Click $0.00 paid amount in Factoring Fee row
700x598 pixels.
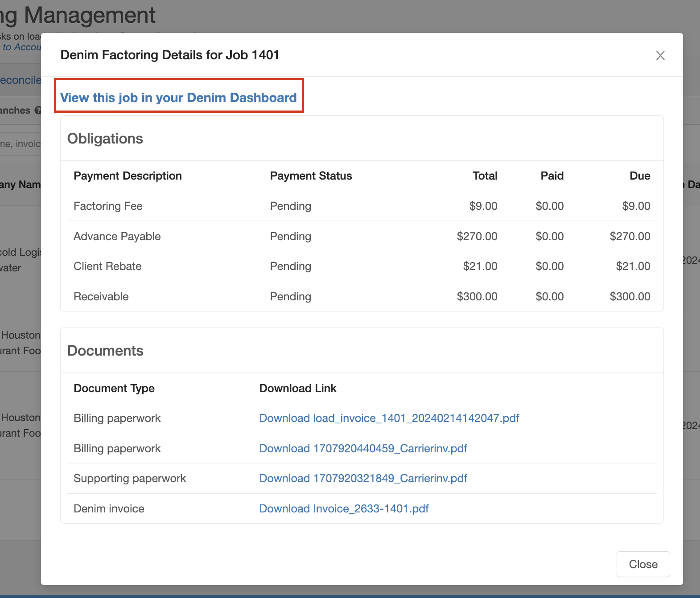pos(550,206)
